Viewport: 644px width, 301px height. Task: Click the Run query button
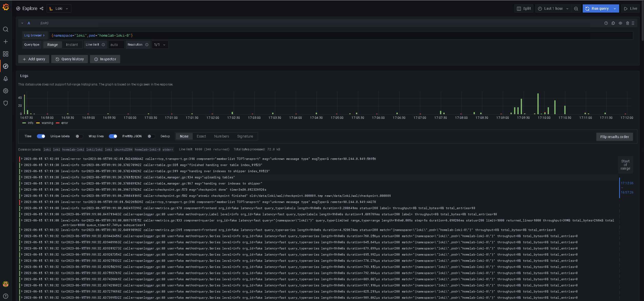tap(597, 8)
